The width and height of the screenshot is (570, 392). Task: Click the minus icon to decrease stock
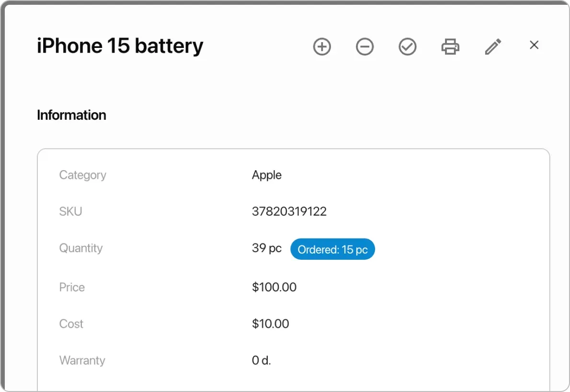click(x=365, y=46)
